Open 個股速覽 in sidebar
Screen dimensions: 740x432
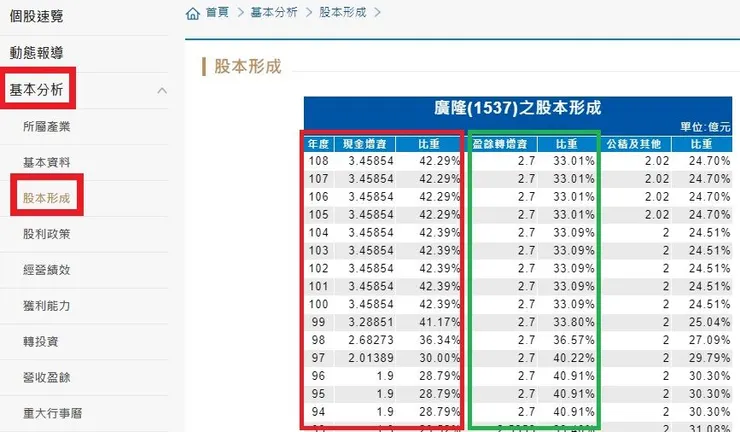36,17
